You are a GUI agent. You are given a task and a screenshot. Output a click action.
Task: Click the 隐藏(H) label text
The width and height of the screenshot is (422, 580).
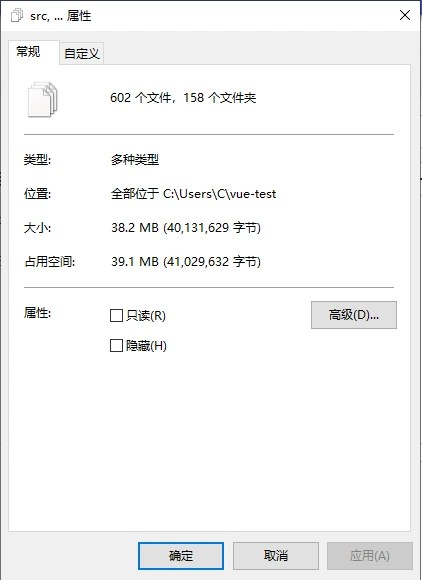(x=146, y=346)
